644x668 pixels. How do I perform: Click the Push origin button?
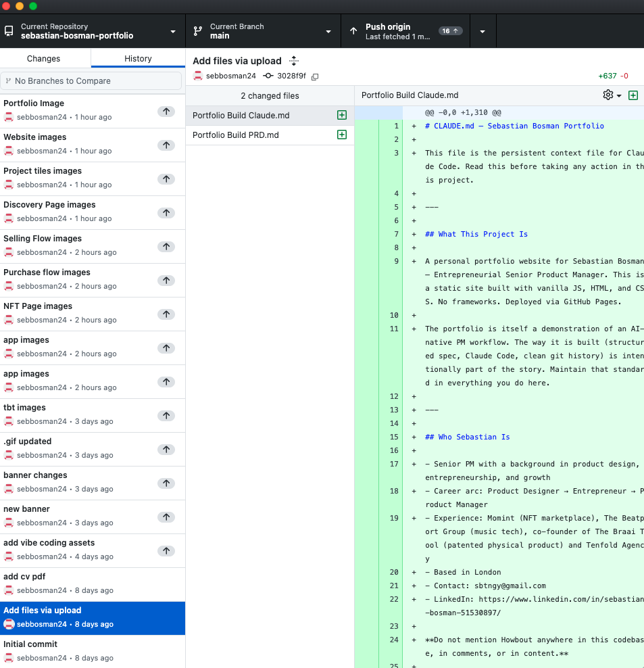[x=405, y=30]
